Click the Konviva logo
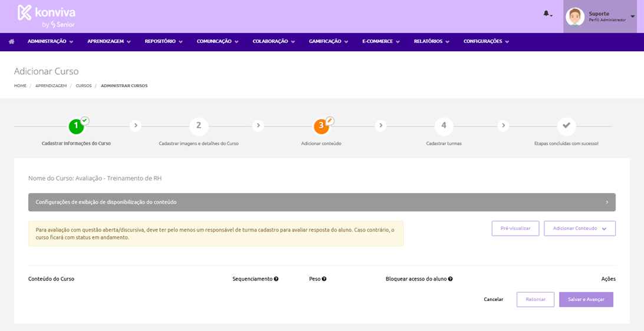This screenshot has width=644, height=331. pyautogui.click(x=46, y=16)
